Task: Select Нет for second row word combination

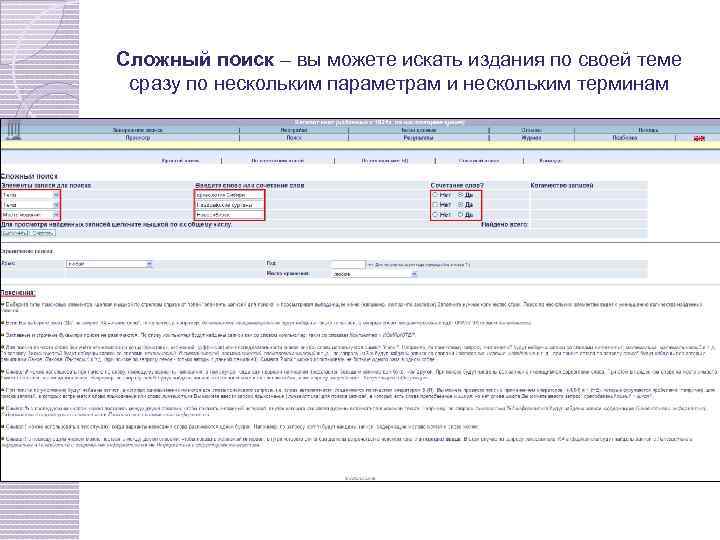Action: (435, 205)
